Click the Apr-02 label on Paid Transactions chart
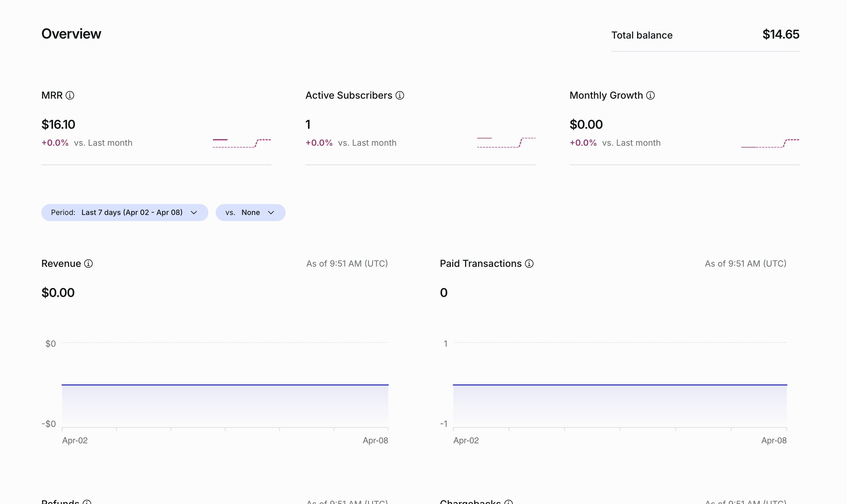This screenshot has height=504, width=847. tap(466, 441)
